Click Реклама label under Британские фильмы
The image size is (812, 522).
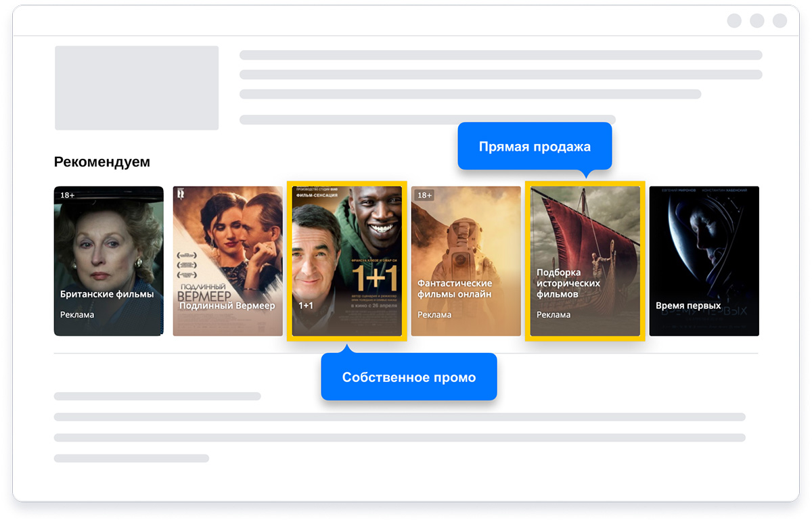[77, 314]
